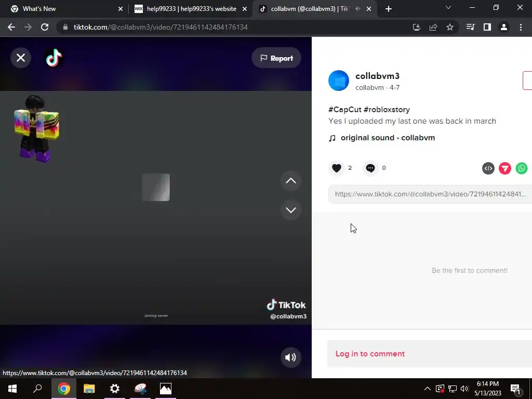Reload the TikTok page
Viewport: 532px width, 399px height.
coord(45,27)
